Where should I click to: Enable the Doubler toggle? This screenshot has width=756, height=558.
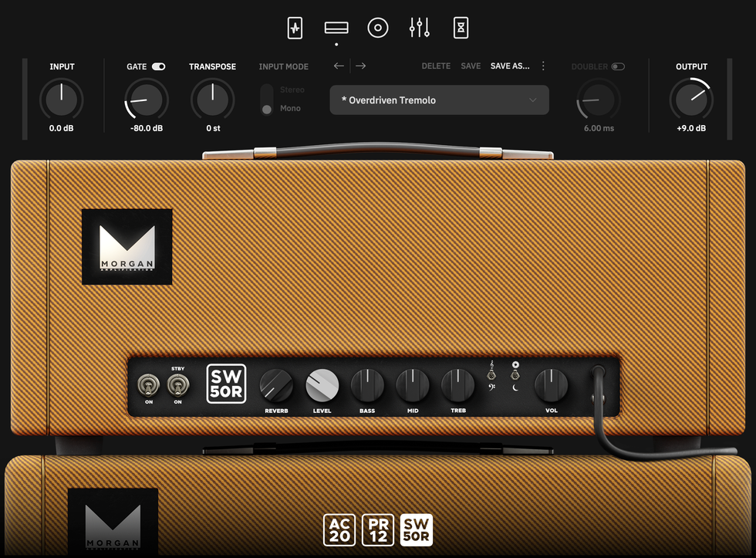coord(618,67)
